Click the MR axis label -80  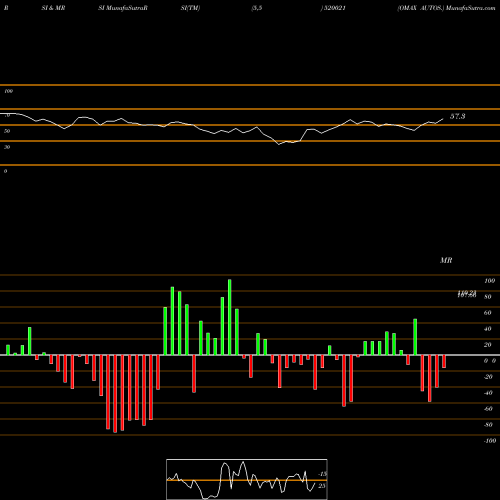pyautogui.click(x=488, y=425)
